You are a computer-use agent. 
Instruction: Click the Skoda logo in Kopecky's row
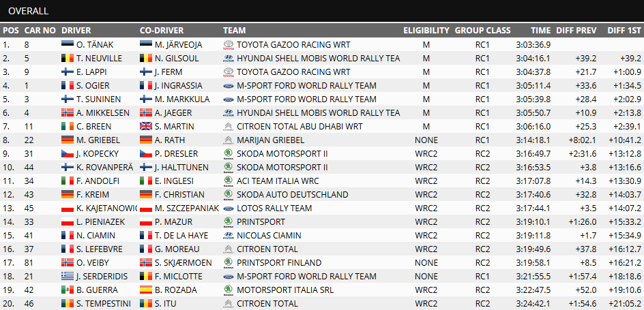[229, 154]
